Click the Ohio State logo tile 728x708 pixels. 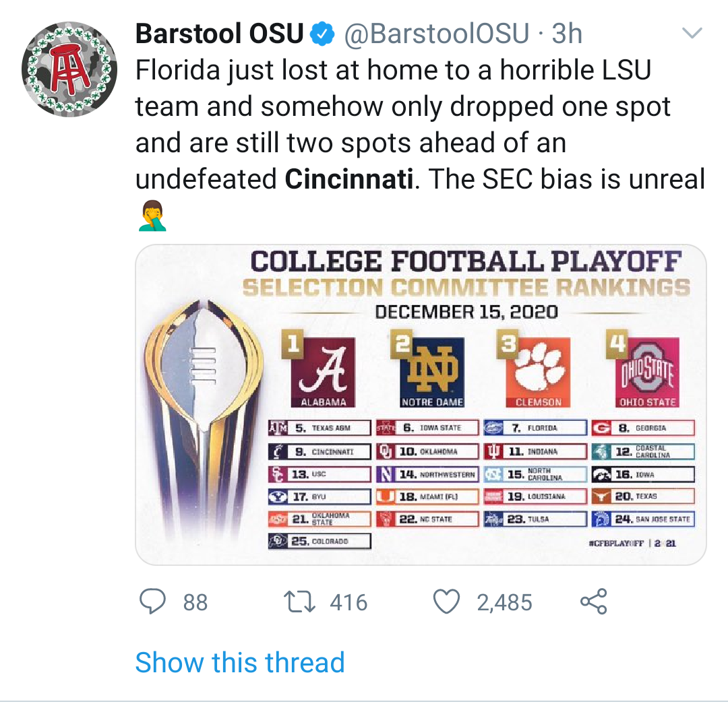point(647,372)
